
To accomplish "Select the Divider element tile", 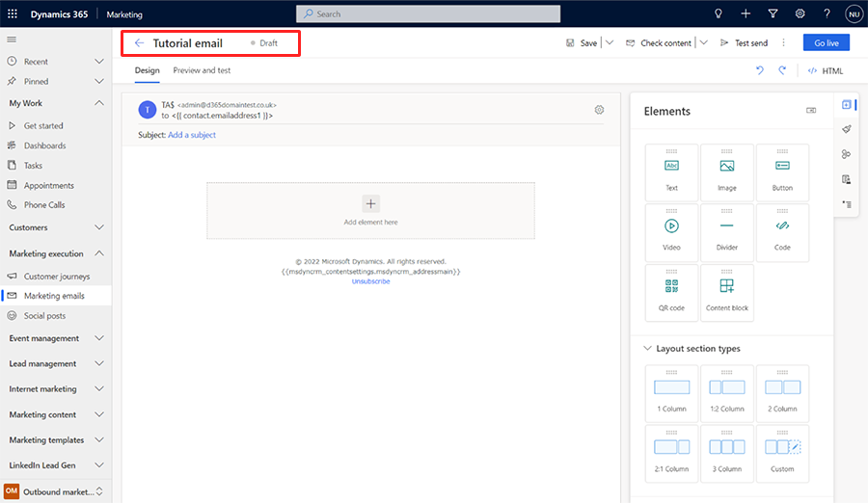I will [x=727, y=232].
